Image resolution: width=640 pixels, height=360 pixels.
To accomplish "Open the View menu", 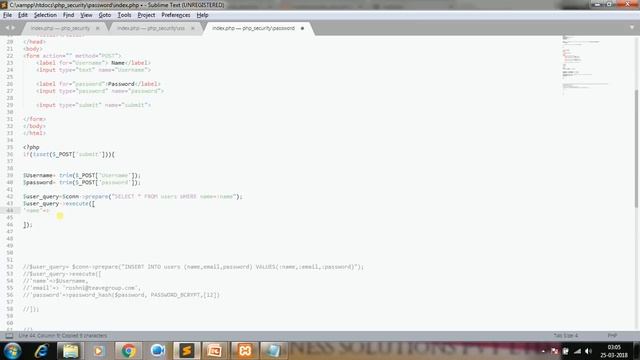I will [x=86, y=15].
